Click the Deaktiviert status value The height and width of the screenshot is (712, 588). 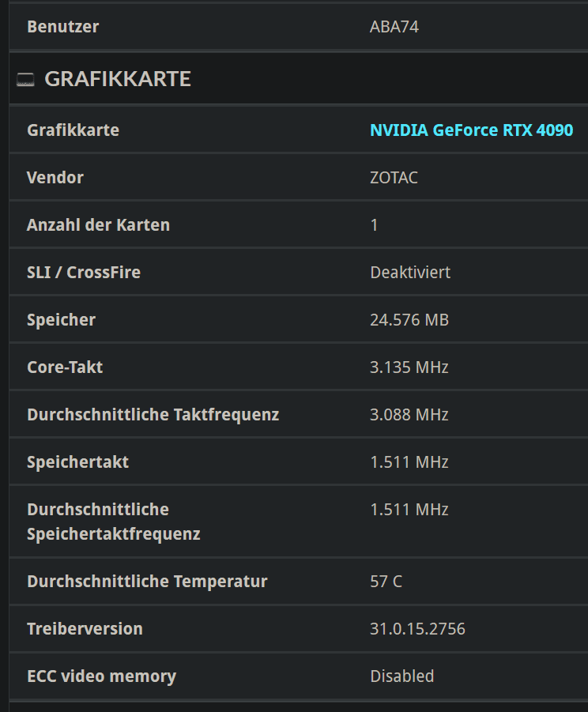(410, 273)
